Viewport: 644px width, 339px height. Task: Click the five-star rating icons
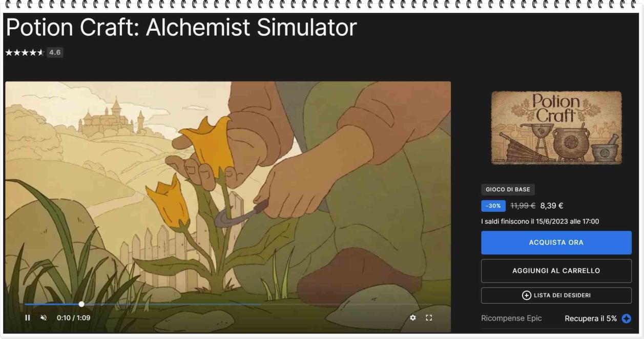click(25, 53)
